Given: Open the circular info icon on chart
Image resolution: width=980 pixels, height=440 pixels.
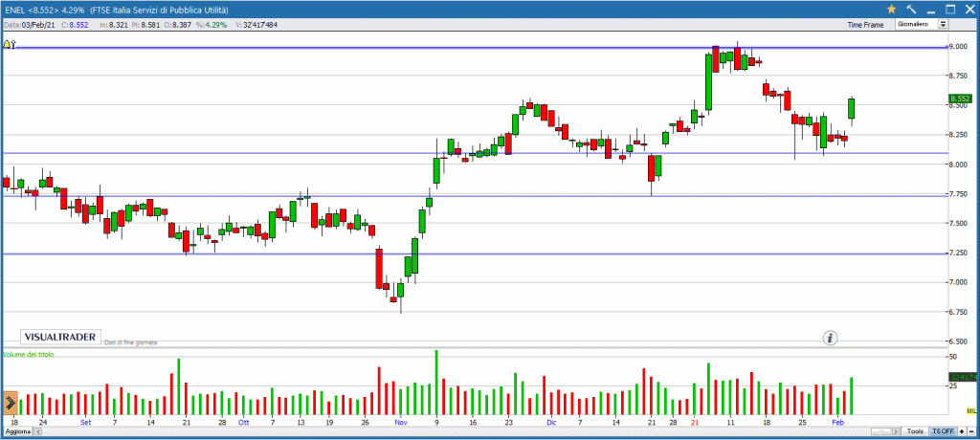Looking at the screenshot, I should coord(830,338).
